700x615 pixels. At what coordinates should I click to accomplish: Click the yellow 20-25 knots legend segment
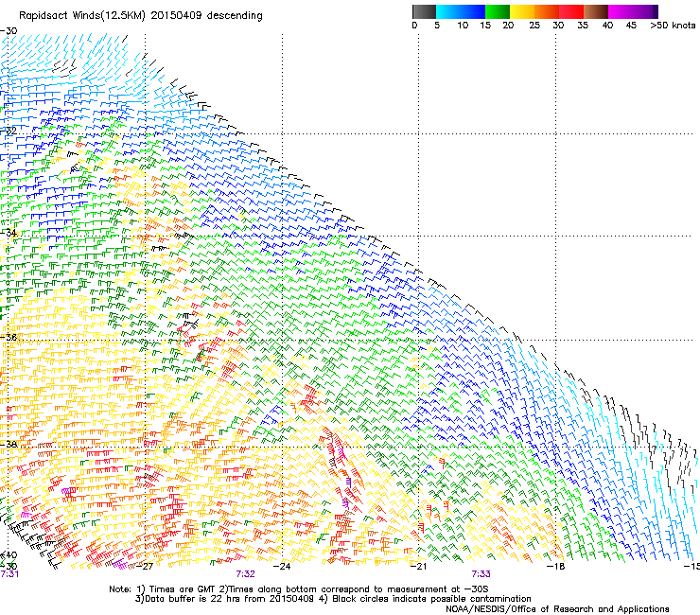click(x=522, y=11)
